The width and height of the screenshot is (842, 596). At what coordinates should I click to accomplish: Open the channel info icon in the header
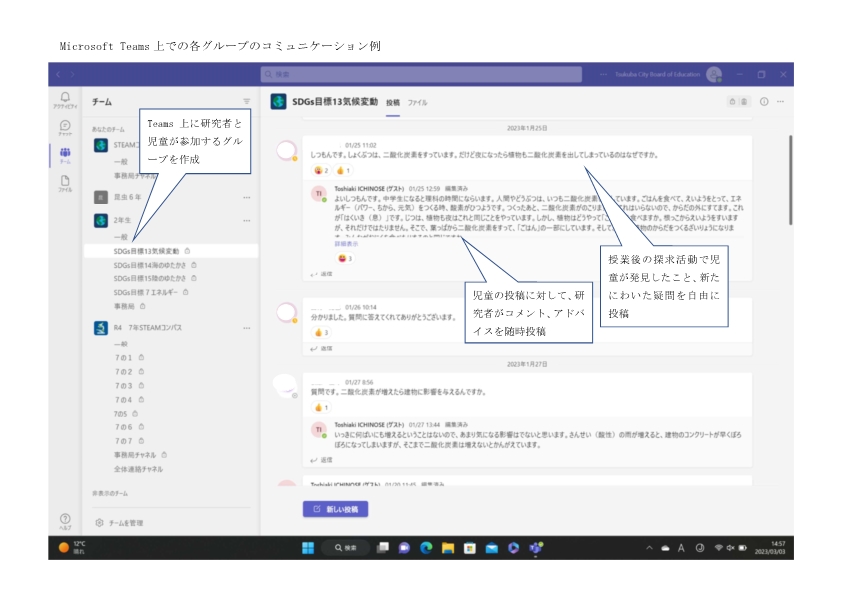[x=764, y=101]
